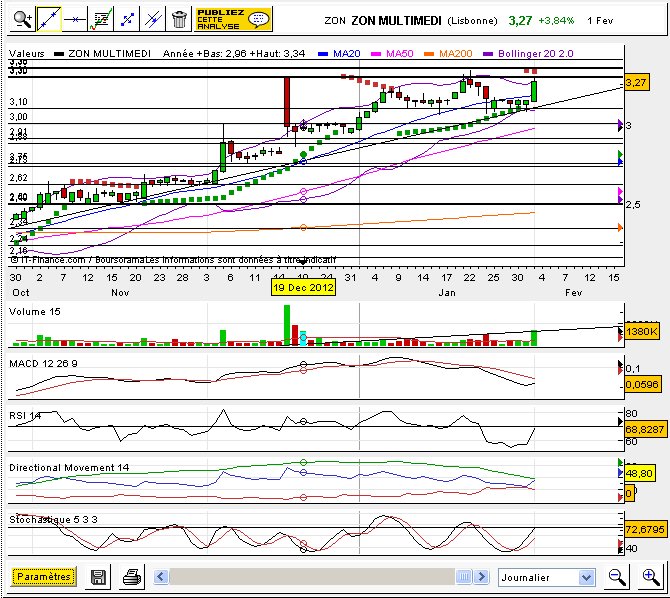Click scrollbar left arrow button

pyautogui.click(x=161, y=577)
